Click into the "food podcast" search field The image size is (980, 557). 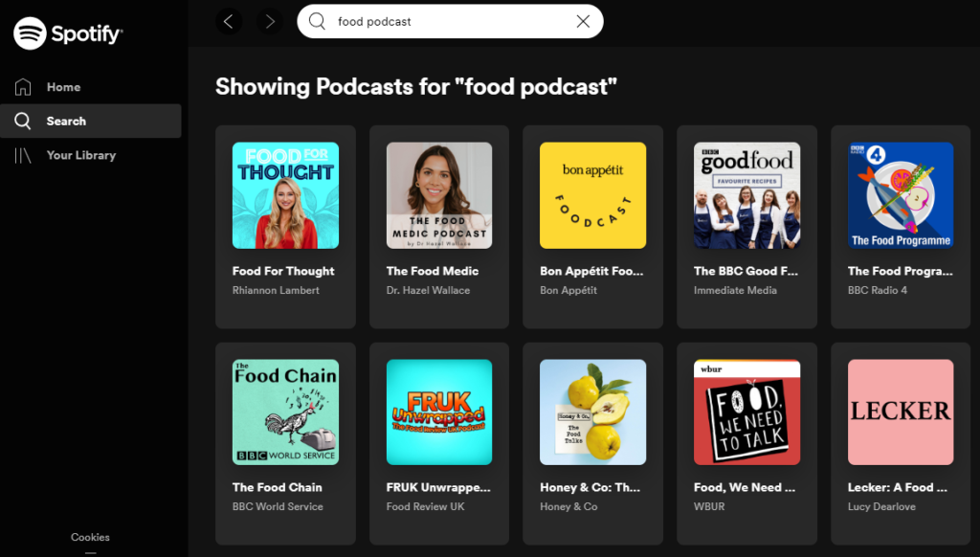pos(450,21)
